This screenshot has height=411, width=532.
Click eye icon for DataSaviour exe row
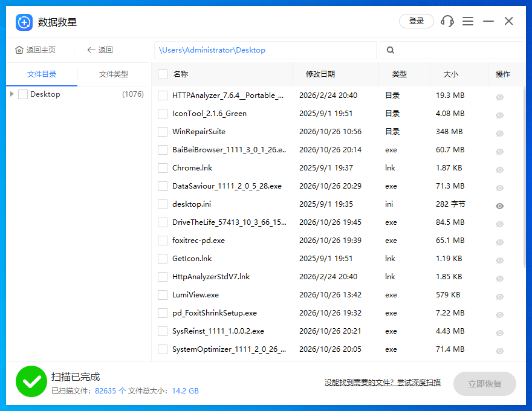point(499,188)
